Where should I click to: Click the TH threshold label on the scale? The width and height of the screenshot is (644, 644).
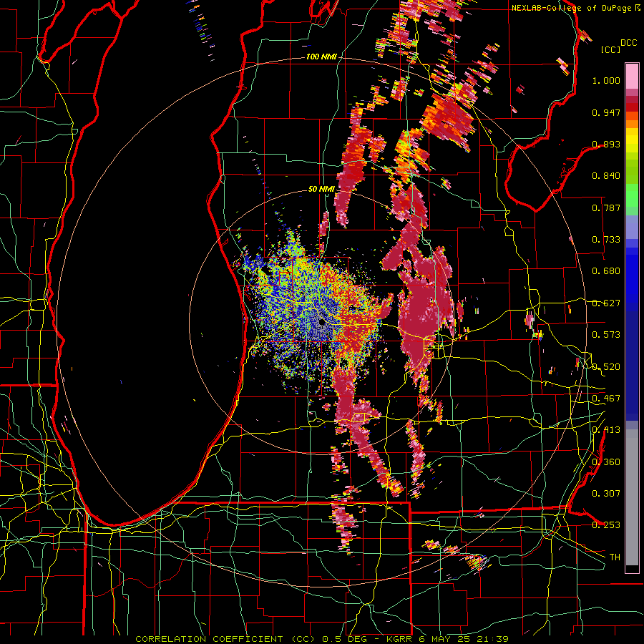click(615, 557)
